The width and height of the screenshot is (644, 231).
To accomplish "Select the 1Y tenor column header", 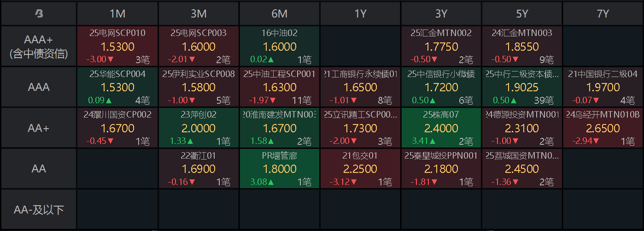I will (360, 14).
